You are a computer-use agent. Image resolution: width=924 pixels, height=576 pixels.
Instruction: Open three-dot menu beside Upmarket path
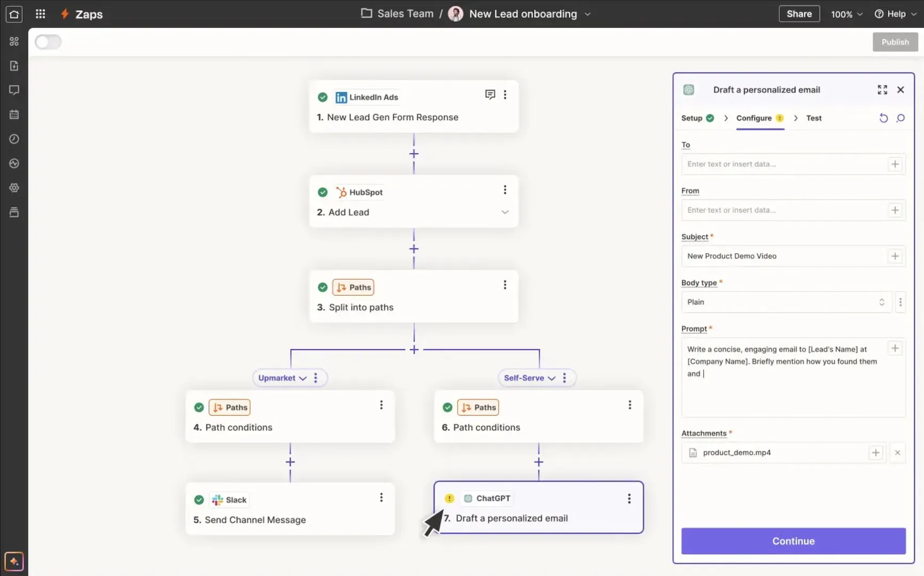[316, 378]
